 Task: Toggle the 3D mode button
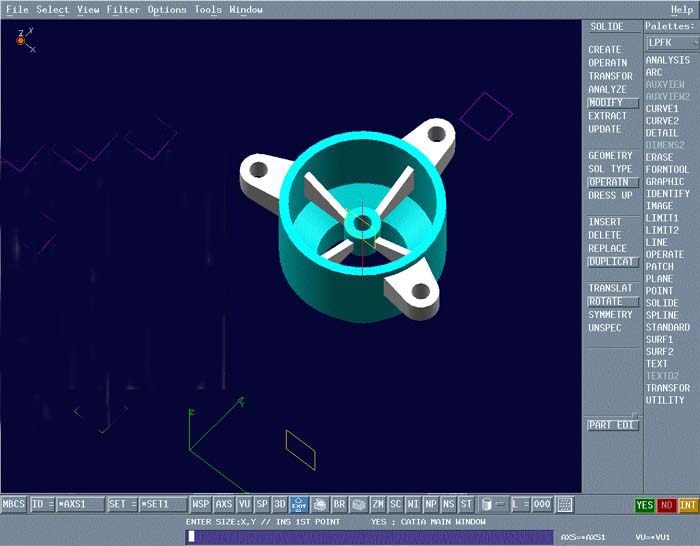click(280, 505)
